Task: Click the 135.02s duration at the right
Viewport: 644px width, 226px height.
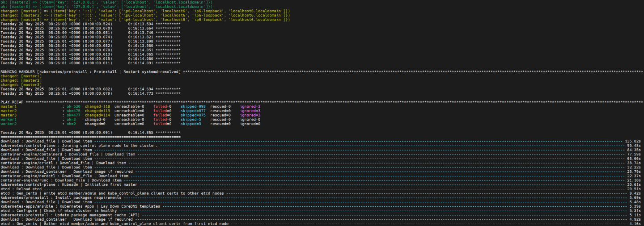Action: click(x=633, y=141)
